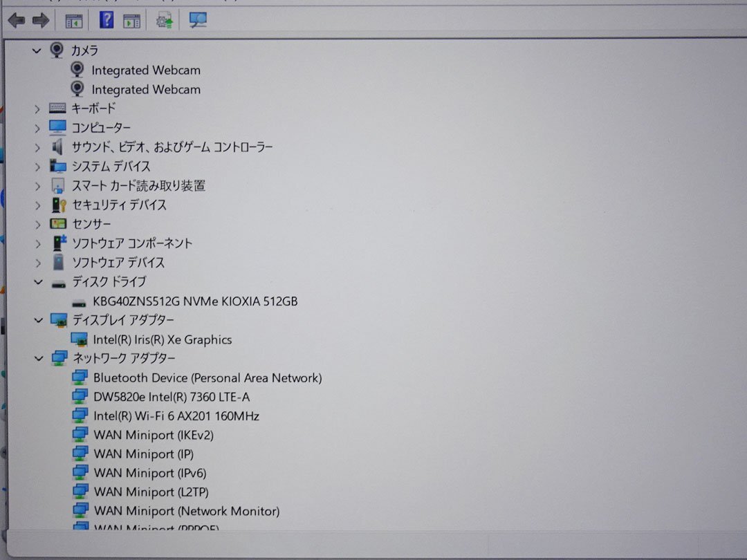Expand the キーボード category
The height and width of the screenshot is (560, 747).
coord(37,109)
